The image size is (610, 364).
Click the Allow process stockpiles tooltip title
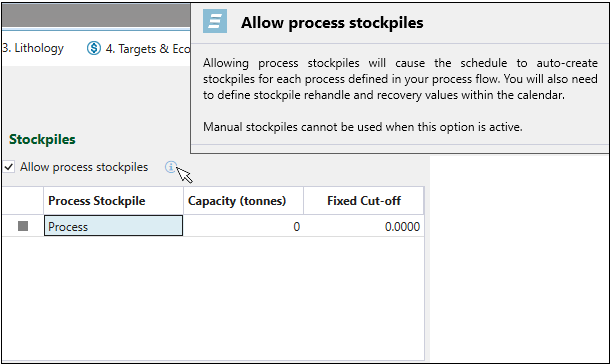click(332, 23)
